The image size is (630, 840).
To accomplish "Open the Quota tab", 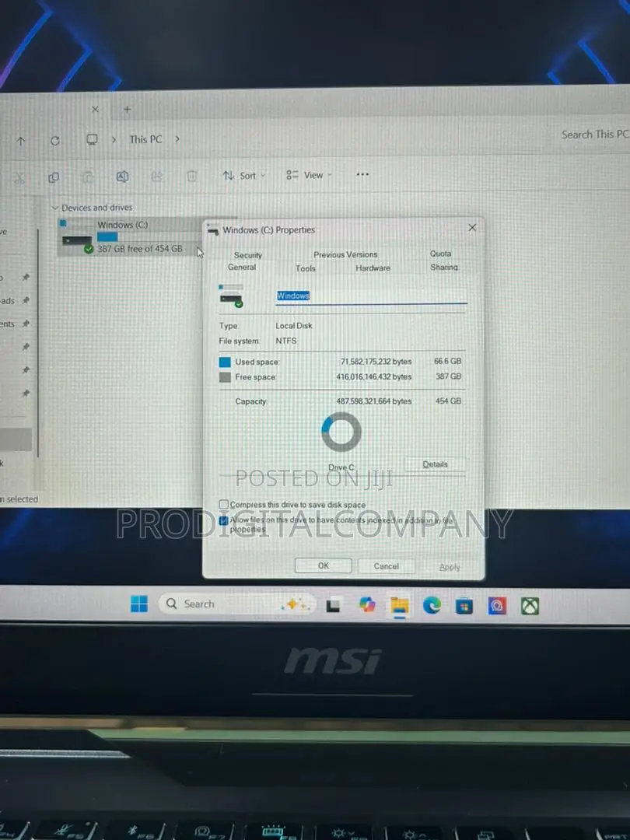I will click(440, 254).
